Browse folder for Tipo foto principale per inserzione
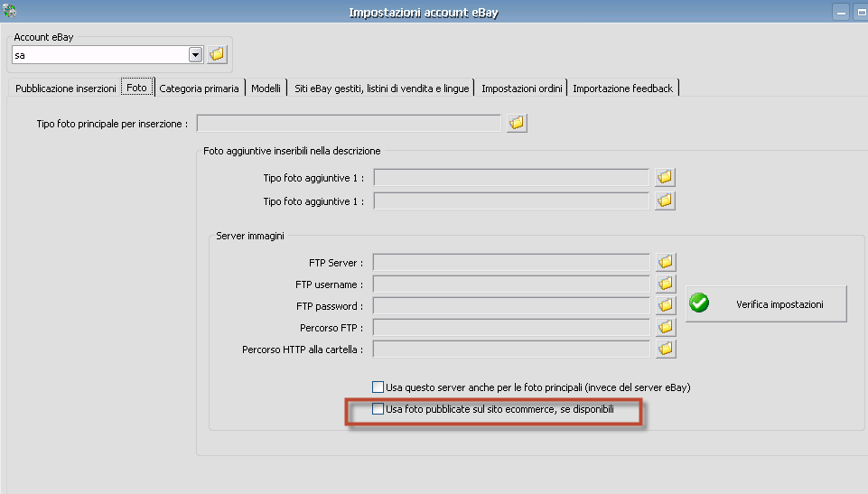 pos(517,123)
